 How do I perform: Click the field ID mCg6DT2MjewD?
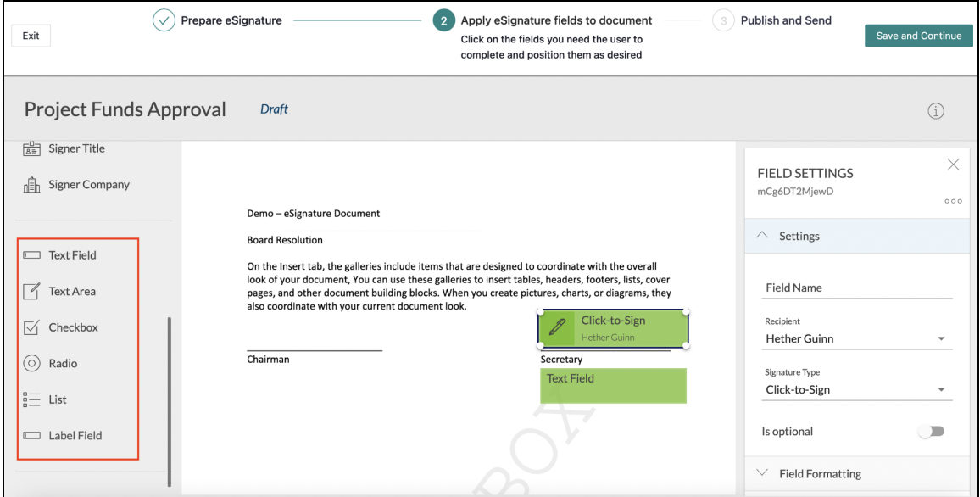[795, 192]
